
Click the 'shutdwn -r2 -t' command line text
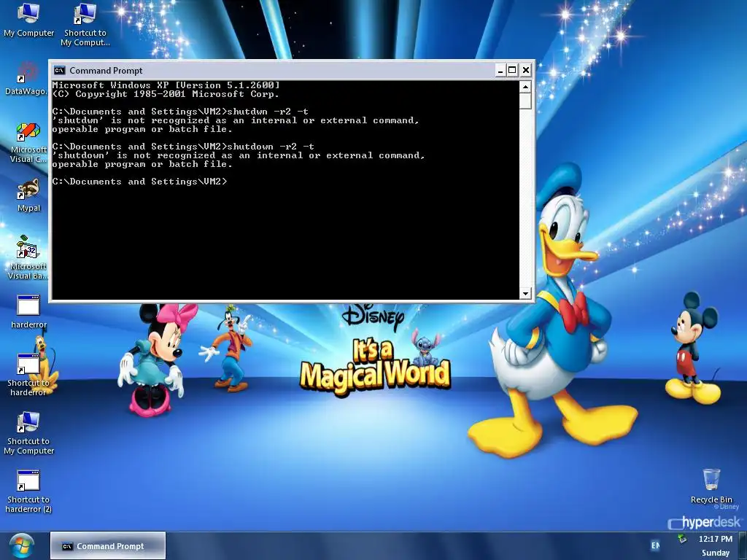tap(267, 112)
